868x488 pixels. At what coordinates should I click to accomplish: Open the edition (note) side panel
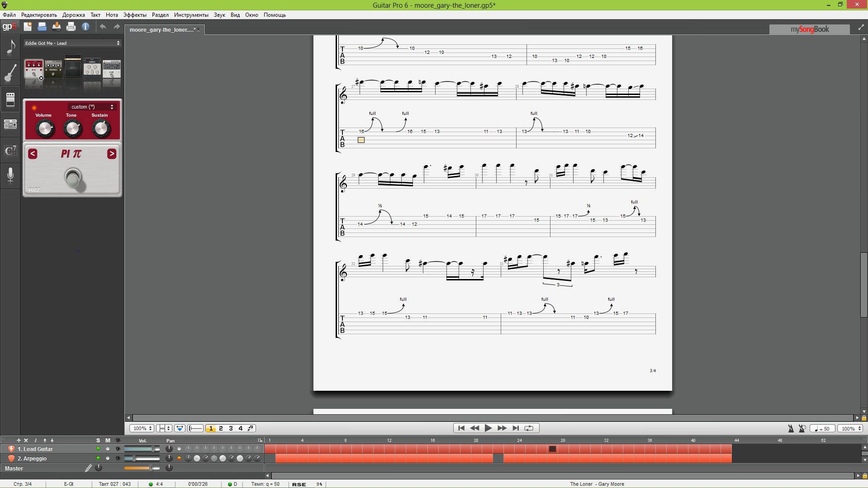tap(10, 47)
